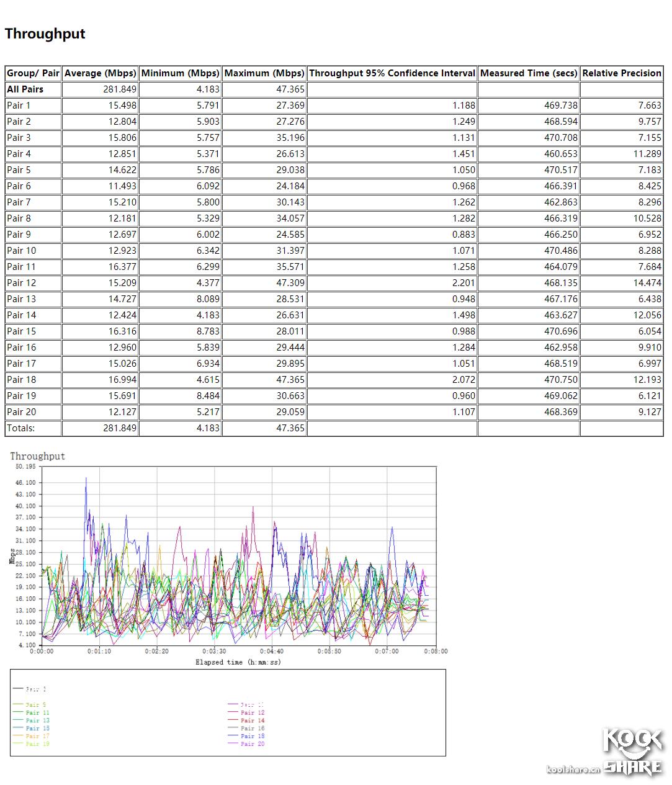Image resolution: width=672 pixels, height=785 pixels.
Task: Select the Pair 20 purple legend marker
Action: point(232,744)
